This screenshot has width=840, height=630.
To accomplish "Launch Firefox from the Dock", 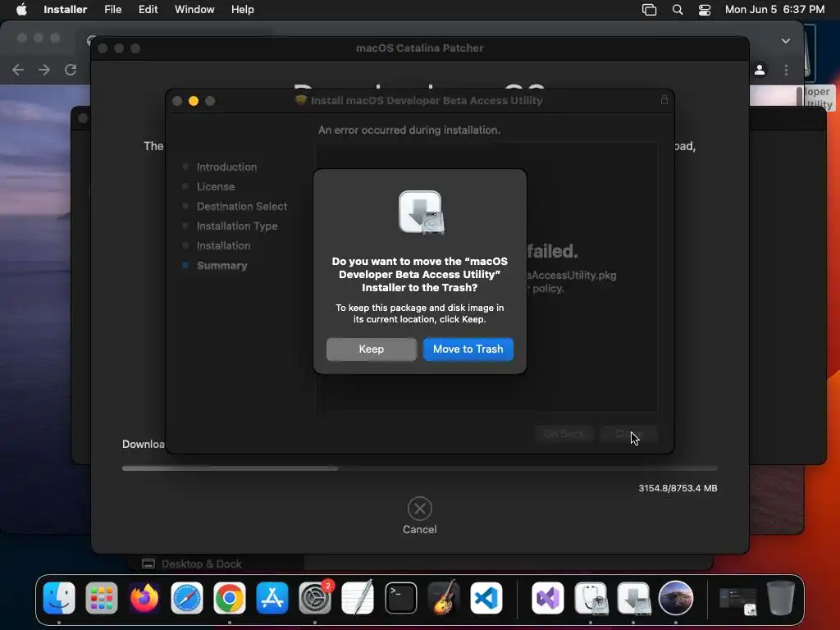I will coord(144,598).
